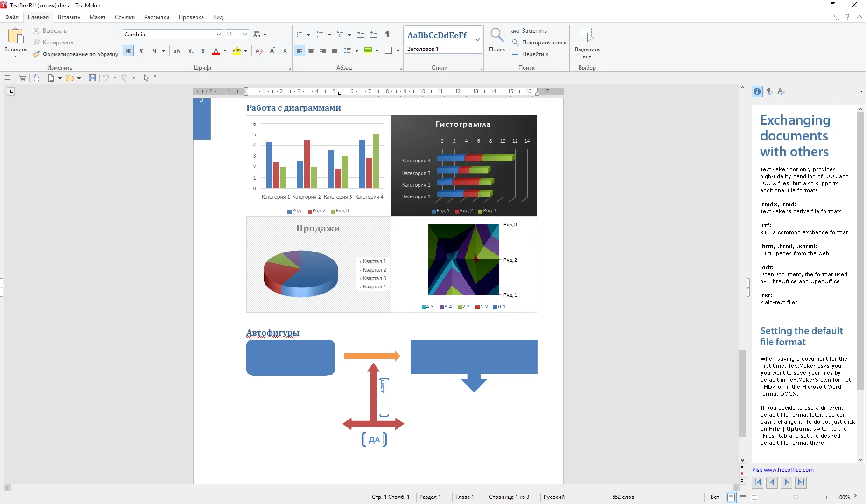Increase font size icon

pyautogui.click(x=272, y=51)
